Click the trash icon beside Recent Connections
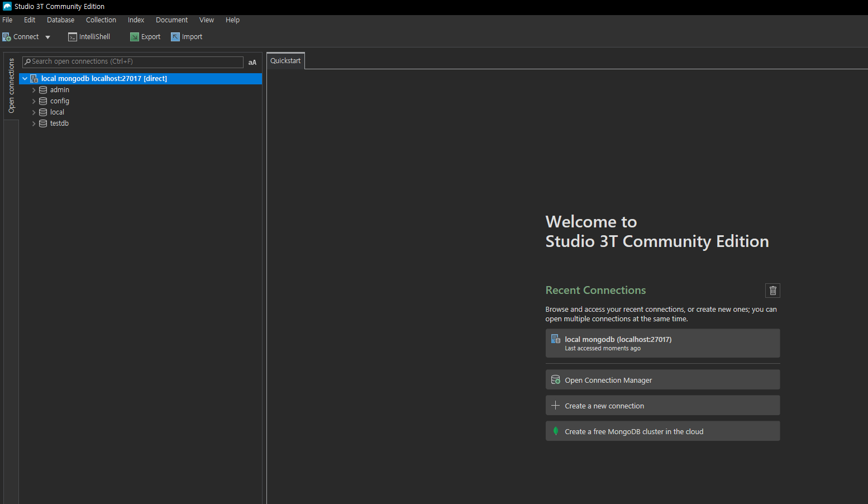Viewport: 868px width, 504px height. [x=772, y=291]
